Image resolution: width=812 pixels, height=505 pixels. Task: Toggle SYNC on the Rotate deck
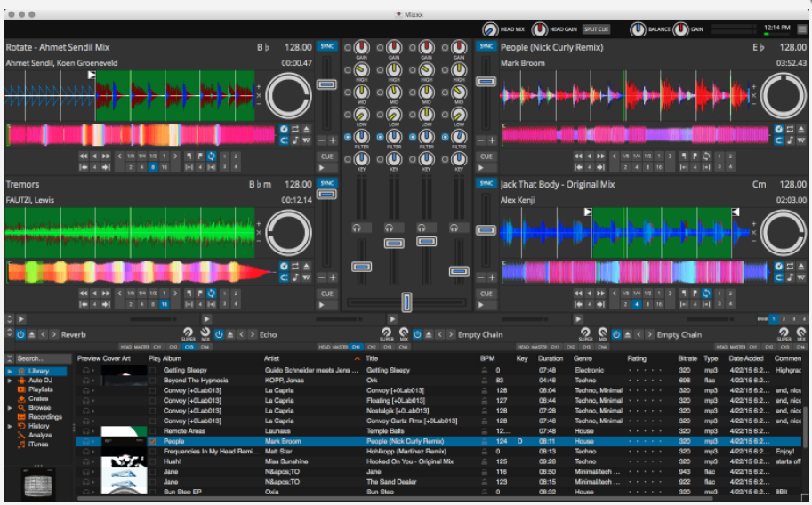coord(326,46)
